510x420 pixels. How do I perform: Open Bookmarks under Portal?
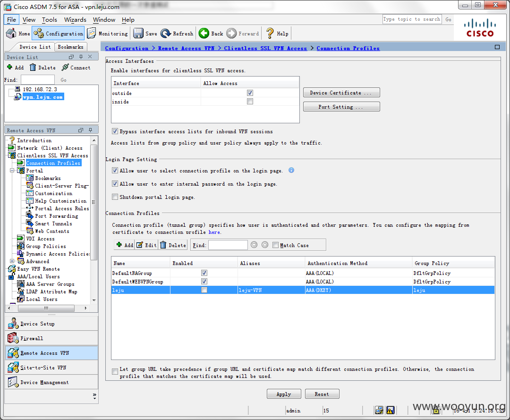click(48, 178)
